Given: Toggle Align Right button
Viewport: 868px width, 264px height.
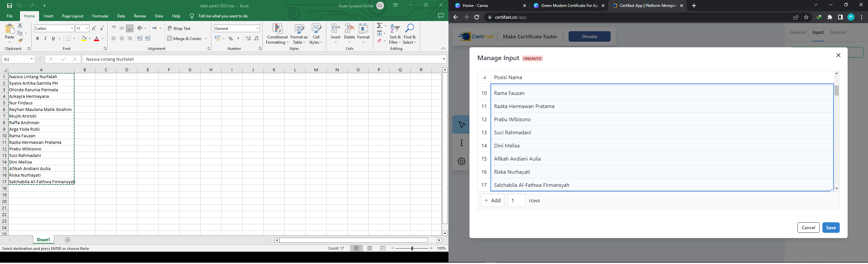Looking at the screenshot, I should 130,39.
